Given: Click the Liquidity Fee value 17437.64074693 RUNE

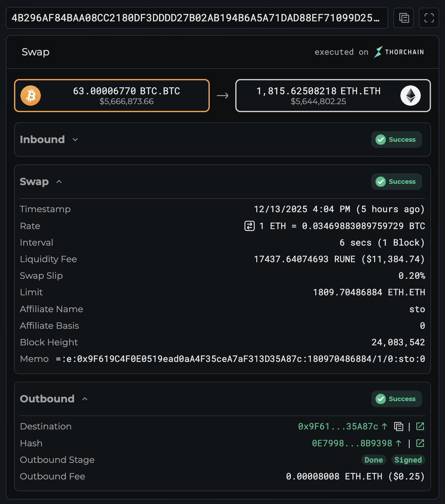Looking at the screenshot, I should point(305,259).
